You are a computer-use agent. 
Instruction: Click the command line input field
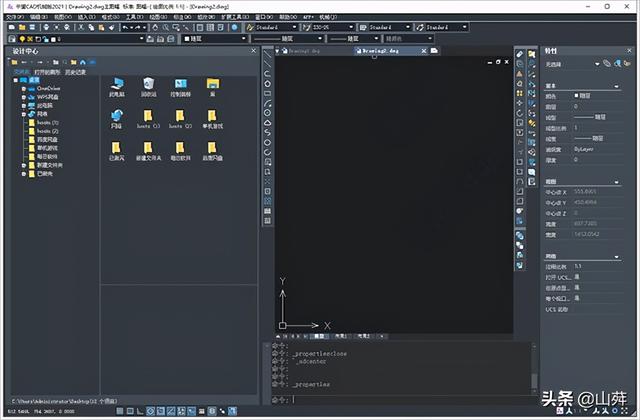coord(400,399)
